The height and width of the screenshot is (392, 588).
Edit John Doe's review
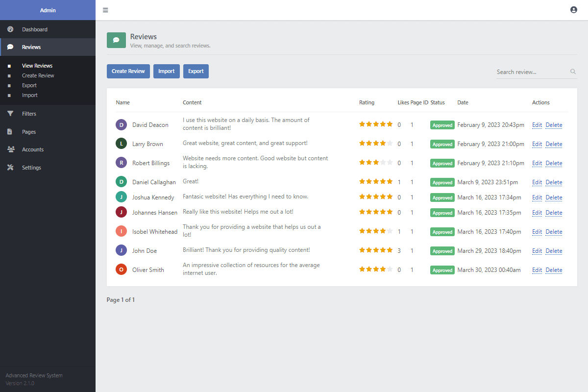pos(537,251)
